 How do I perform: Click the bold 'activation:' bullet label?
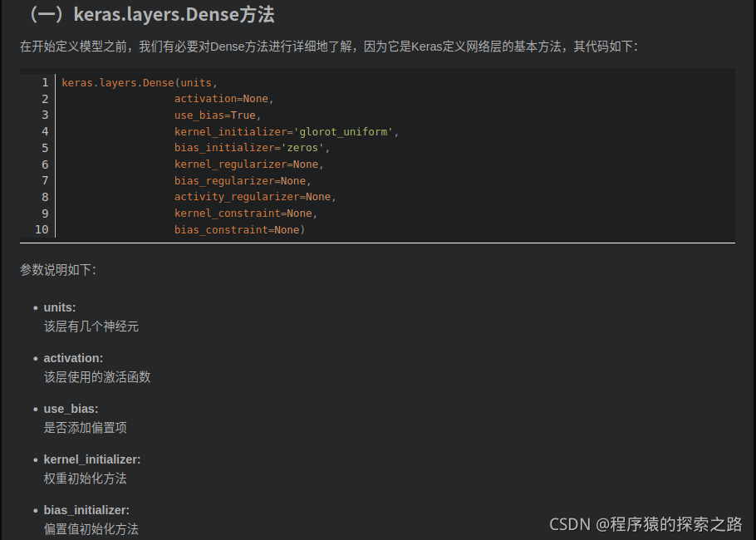coord(73,358)
